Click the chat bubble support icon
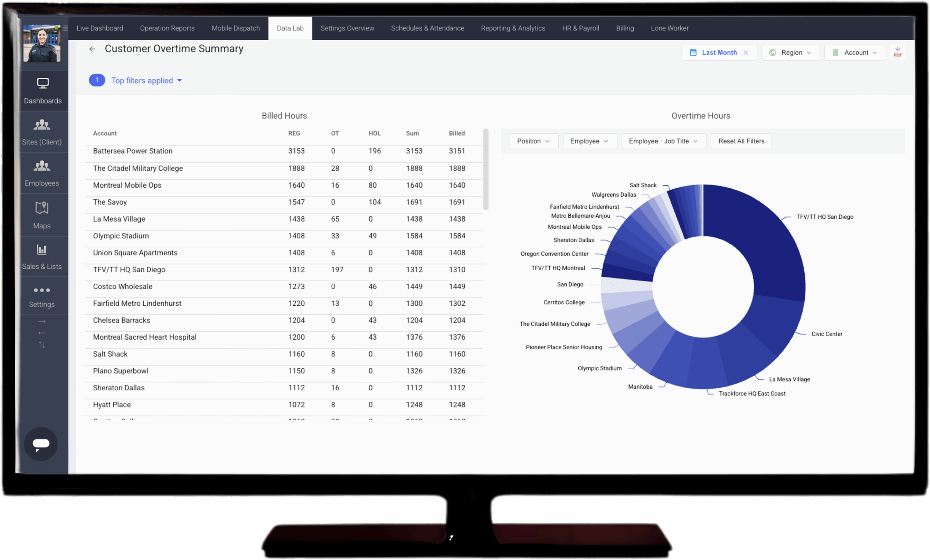Image resolution: width=930 pixels, height=560 pixels. [x=41, y=444]
